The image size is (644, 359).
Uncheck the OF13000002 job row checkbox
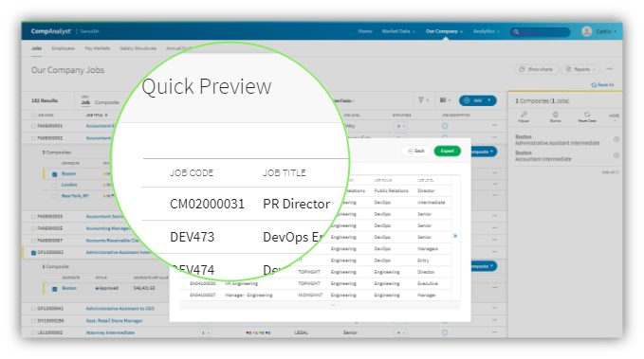click(x=34, y=253)
